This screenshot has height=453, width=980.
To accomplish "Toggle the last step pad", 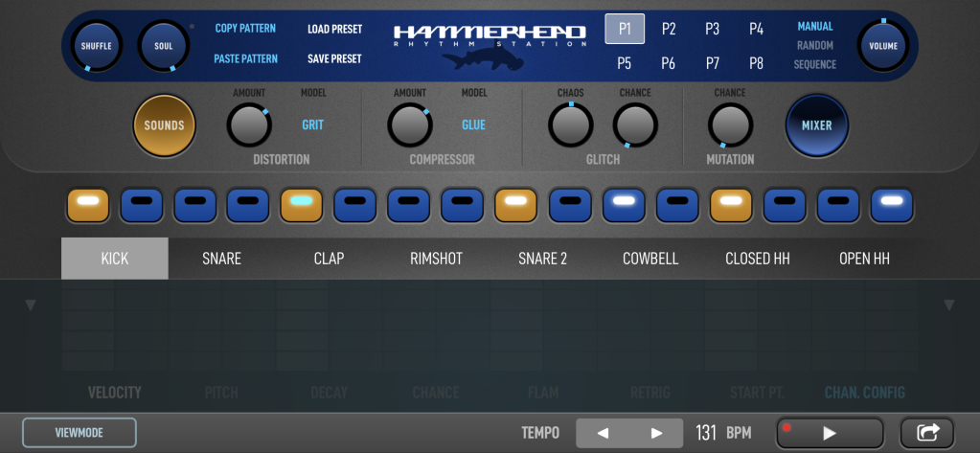I will point(891,204).
